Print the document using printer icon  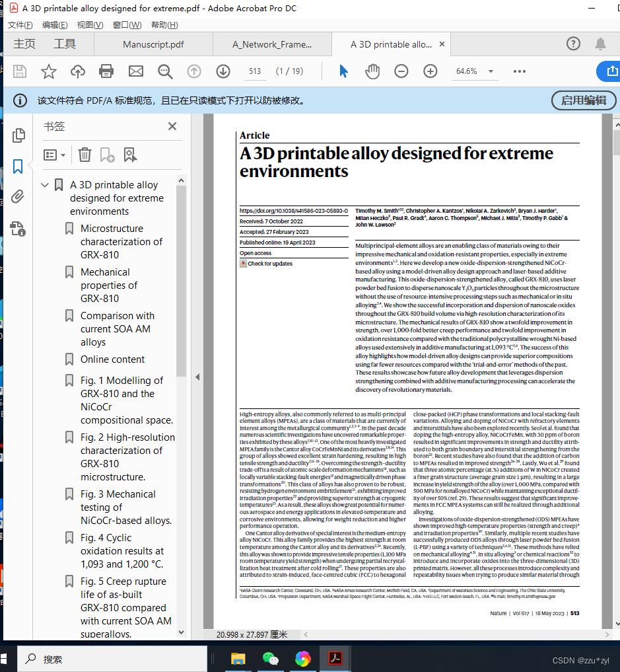[106, 71]
